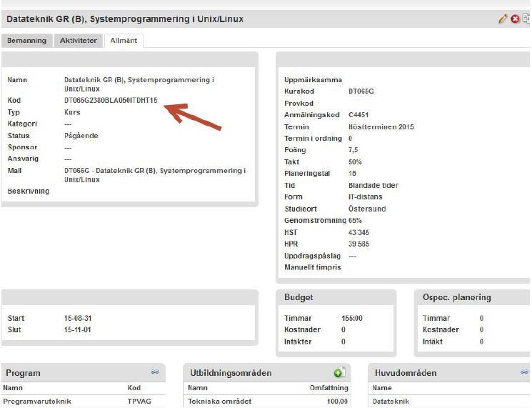This screenshot has height=408, width=532.
Task: Click the Omfattning column header
Action: click(328, 387)
